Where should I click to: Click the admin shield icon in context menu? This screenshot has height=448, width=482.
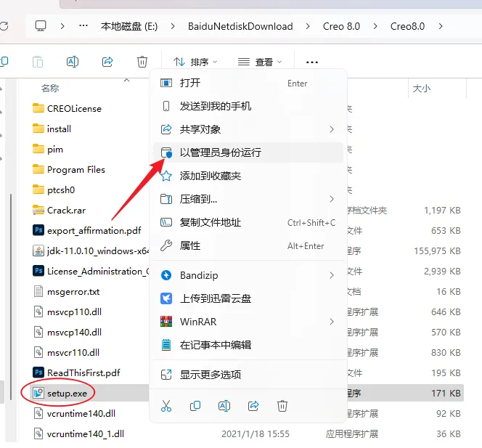(x=166, y=152)
